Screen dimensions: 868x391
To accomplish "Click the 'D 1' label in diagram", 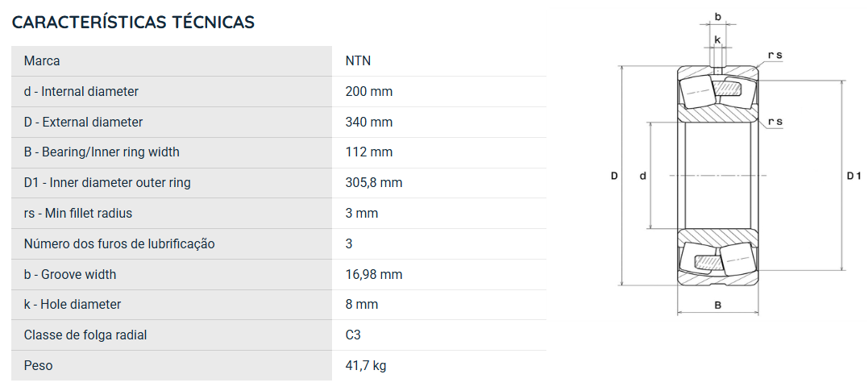I will point(853,176).
